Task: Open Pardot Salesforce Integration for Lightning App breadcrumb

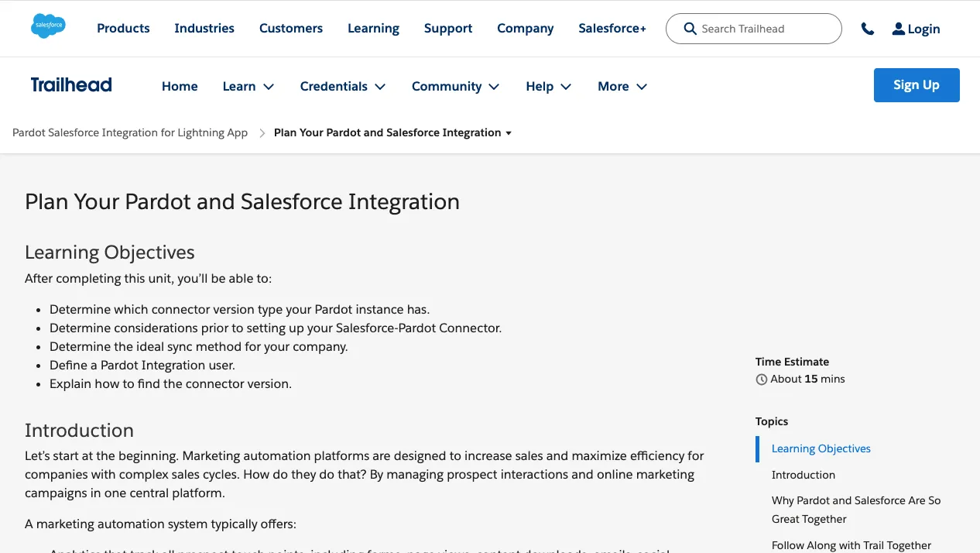Action: click(x=130, y=132)
